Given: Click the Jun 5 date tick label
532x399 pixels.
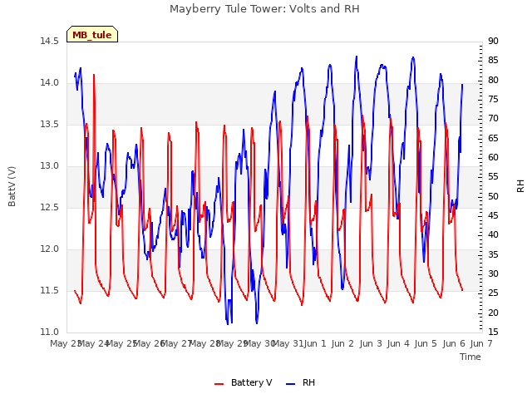Looking at the screenshot, I should pyautogui.click(x=426, y=343).
